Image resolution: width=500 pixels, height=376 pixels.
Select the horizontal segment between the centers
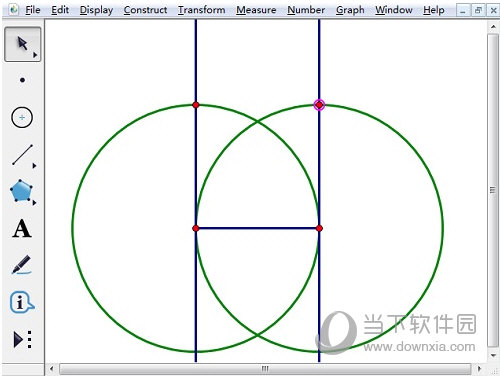(x=257, y=228)
